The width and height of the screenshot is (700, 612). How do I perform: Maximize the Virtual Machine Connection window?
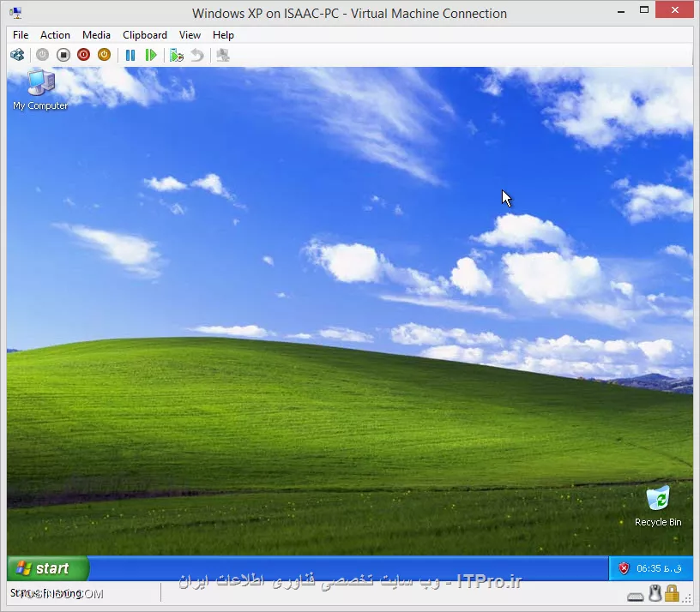click(x=644, y=10)
